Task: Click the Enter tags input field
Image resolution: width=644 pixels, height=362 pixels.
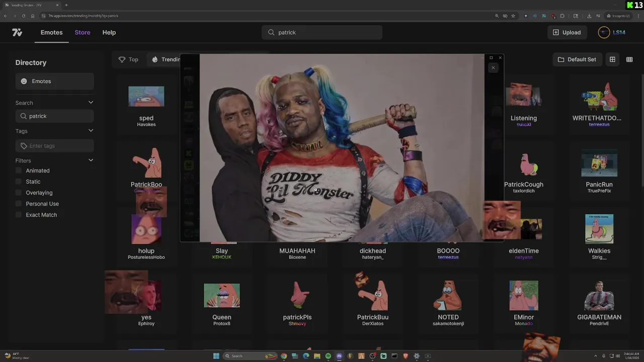Action: (54, 146)
